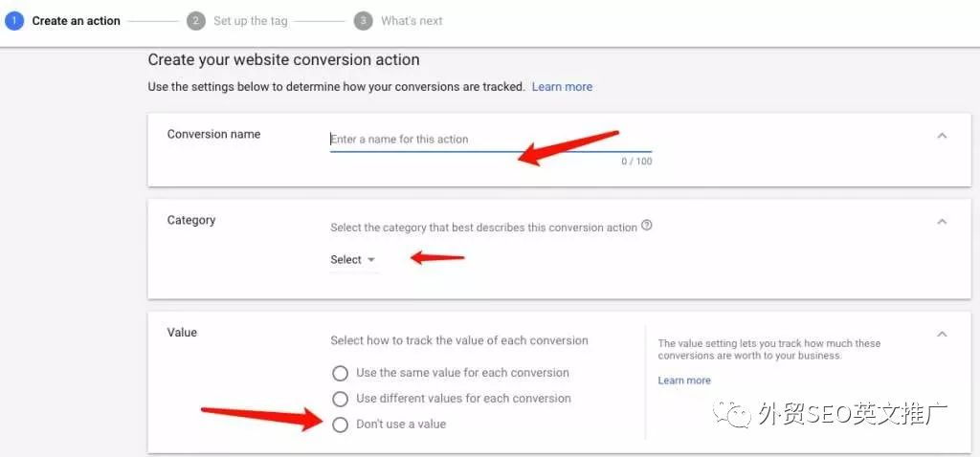
Task: Focus the conversion name input field
Action: point(491,140)
